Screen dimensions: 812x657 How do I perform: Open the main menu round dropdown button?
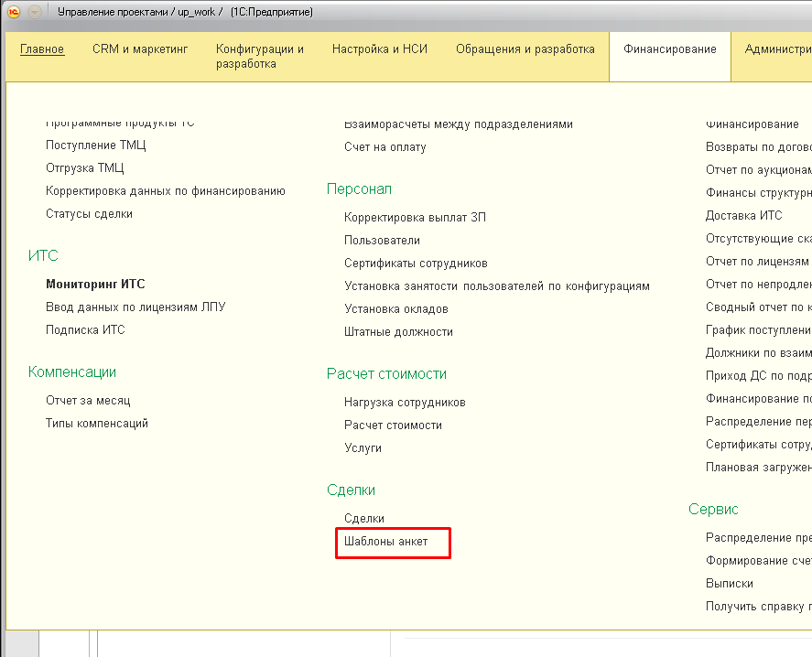[35, 12]
